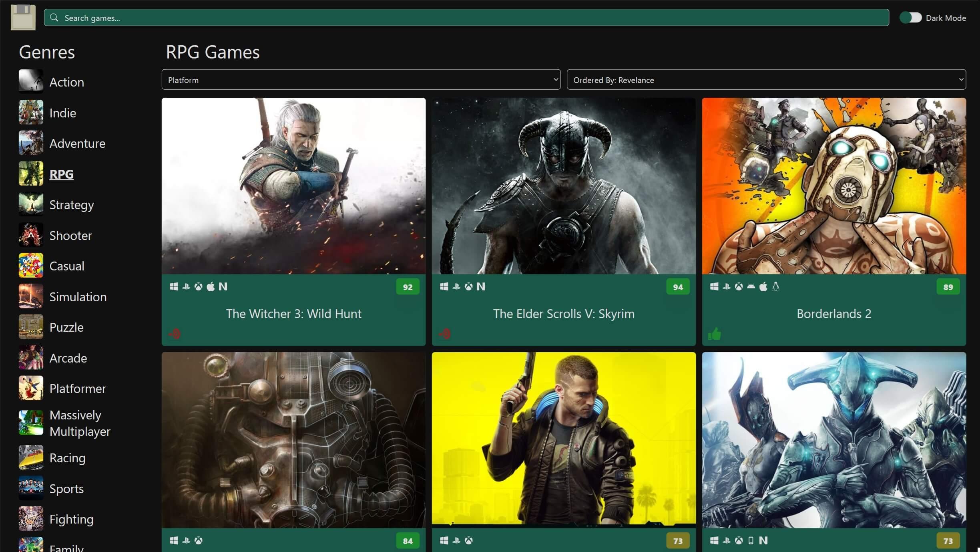The height and width of the screenshot is (552, 980).
Task: Open the Action genre
Action: 66,82
